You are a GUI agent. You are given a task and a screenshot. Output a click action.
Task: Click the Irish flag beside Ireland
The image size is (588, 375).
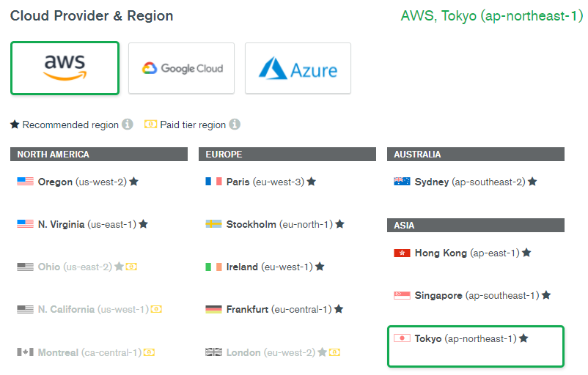tap(214, 267)
